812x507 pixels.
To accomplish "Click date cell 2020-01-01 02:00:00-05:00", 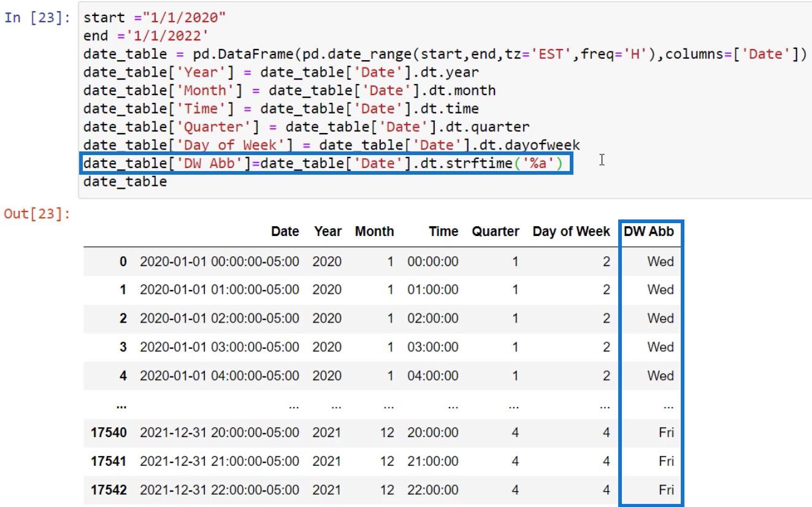I will click(220, 318).
